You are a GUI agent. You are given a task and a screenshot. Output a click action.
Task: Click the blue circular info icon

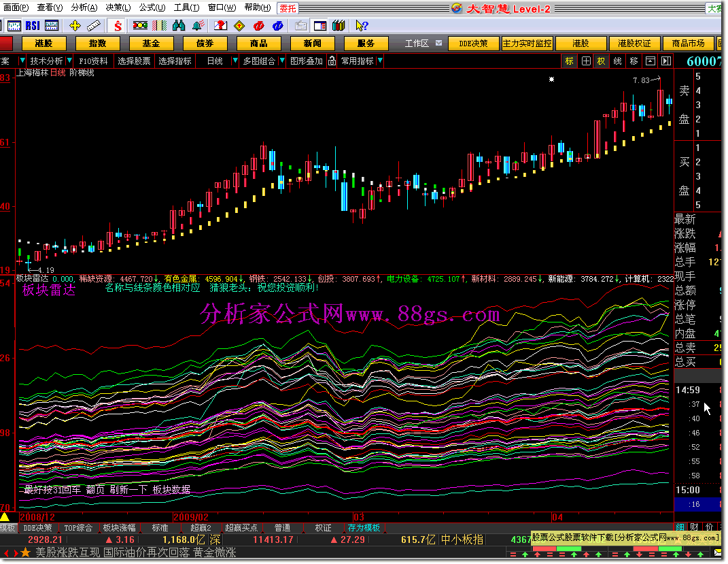click(x=277, y=26)
